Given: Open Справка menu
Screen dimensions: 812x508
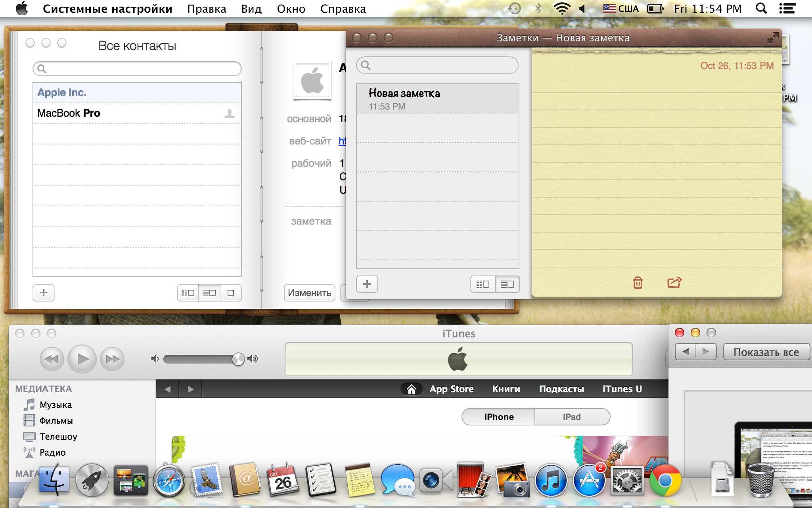Looking at the screenshot, I should click(x=343, y=9).
